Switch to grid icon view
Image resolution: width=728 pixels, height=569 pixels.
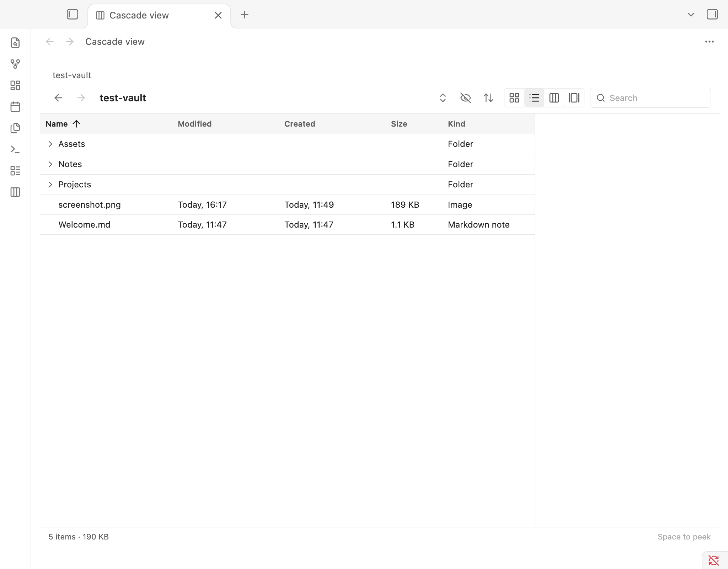(514, 98)
